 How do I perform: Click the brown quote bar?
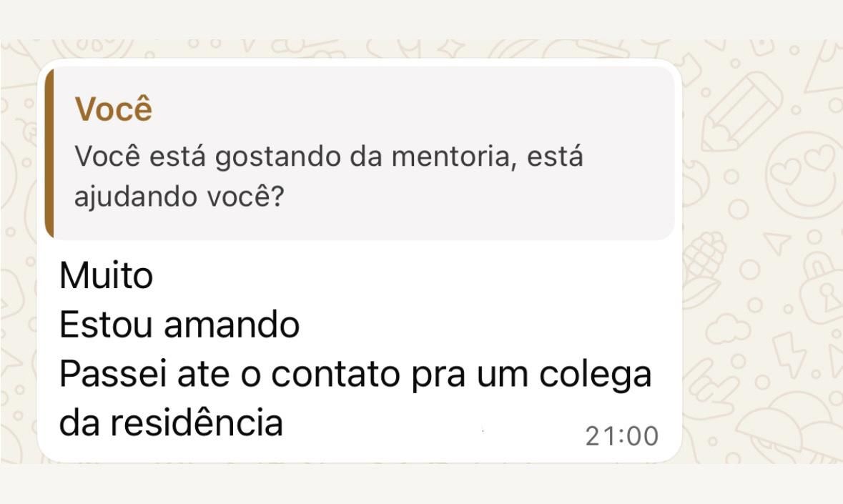[49, 154]
